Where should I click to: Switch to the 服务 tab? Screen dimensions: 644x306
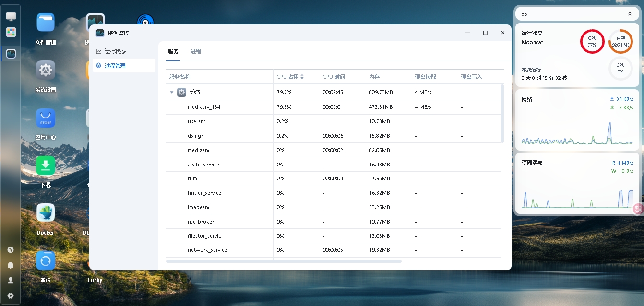coord(173,51)
